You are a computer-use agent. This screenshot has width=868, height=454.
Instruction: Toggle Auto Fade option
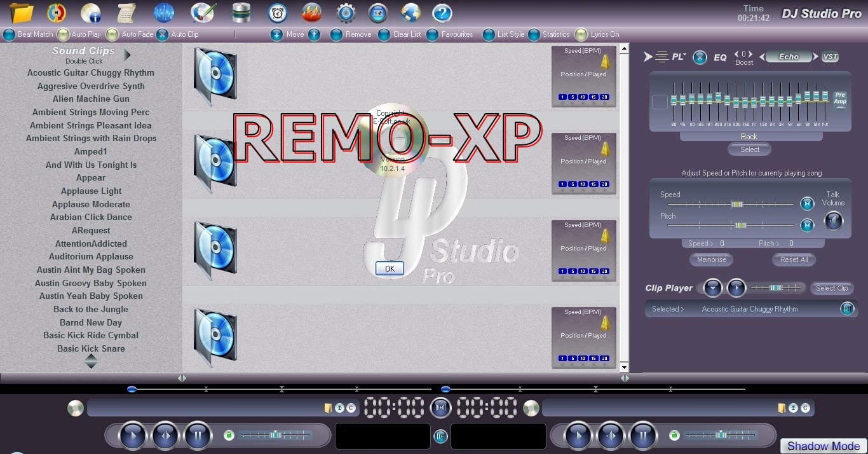point(112,34)
